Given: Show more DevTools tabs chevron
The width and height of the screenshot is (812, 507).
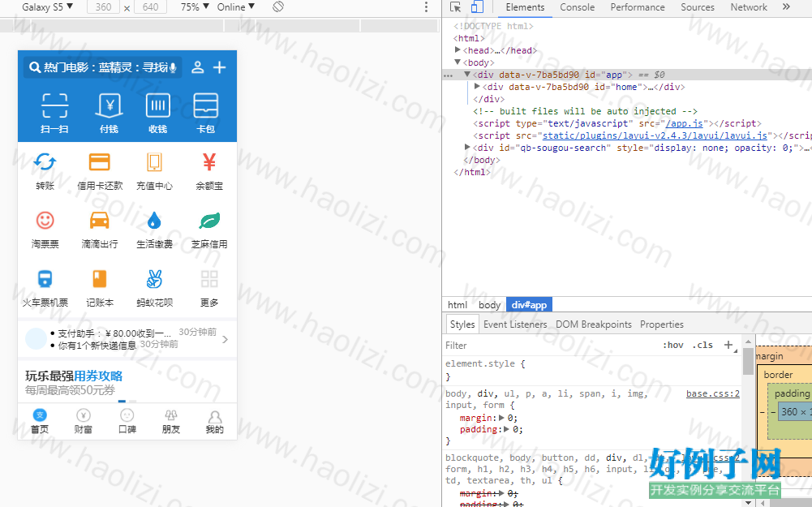Looking at the screenshot, I should 786,6.
